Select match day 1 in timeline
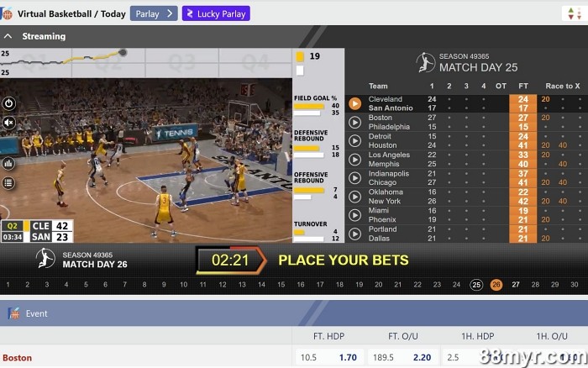Viewport: 588px width, 368px height. 8,285
